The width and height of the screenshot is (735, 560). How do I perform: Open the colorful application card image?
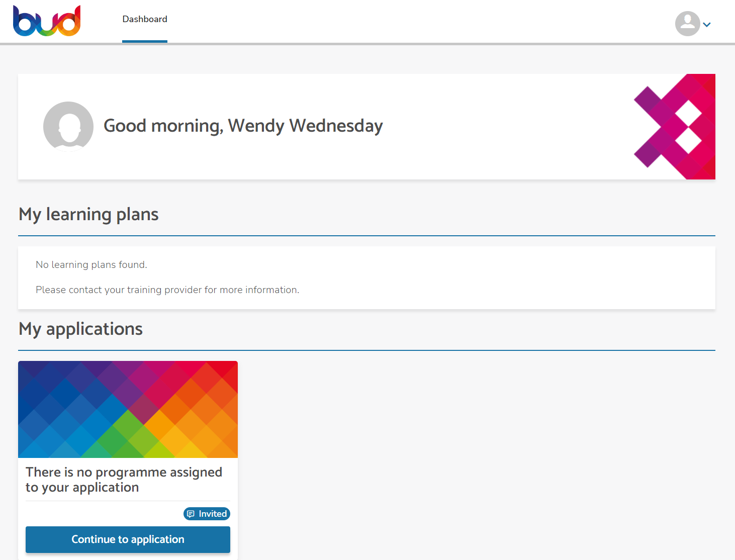click(x=128, y=409)
